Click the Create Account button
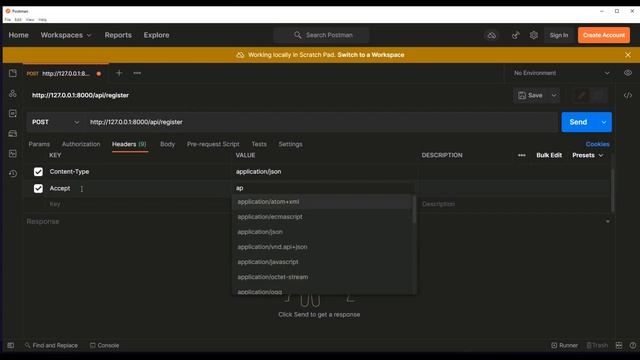640x360 pixels. coord(604,36)
